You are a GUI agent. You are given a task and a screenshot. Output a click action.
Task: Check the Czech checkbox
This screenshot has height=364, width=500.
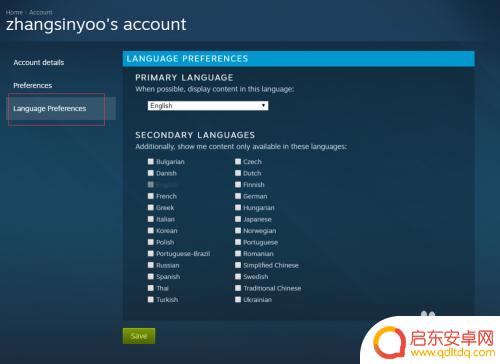238,161
